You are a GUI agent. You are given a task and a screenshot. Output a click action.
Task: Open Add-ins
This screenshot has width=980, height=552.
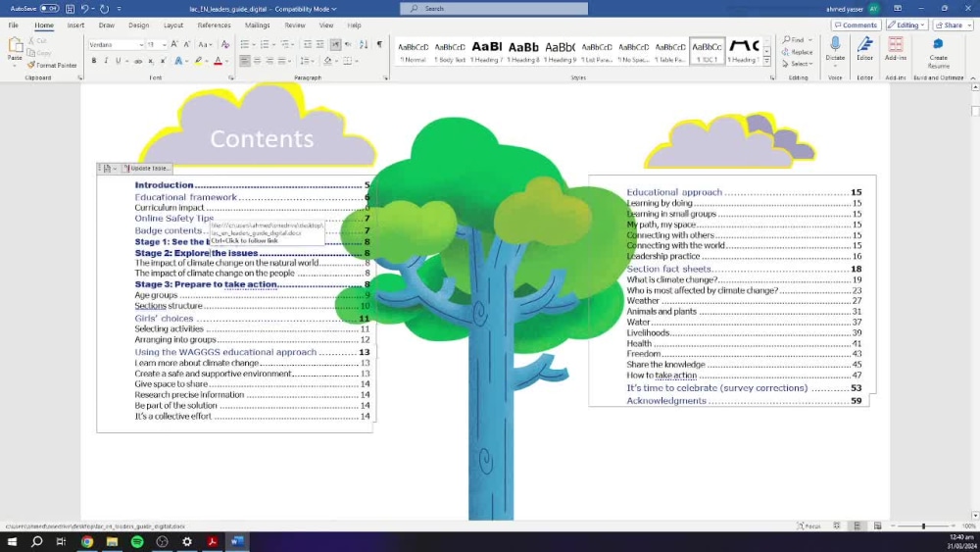point(896,49)
